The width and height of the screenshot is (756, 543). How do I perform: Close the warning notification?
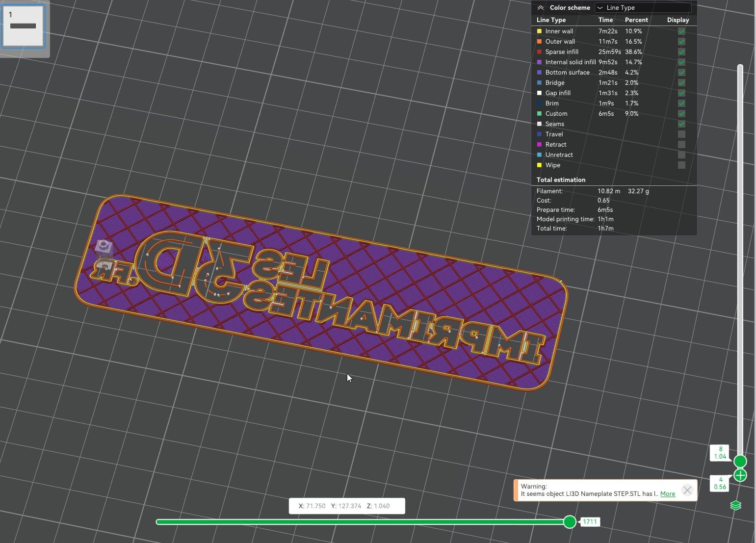tap(687, 490)
